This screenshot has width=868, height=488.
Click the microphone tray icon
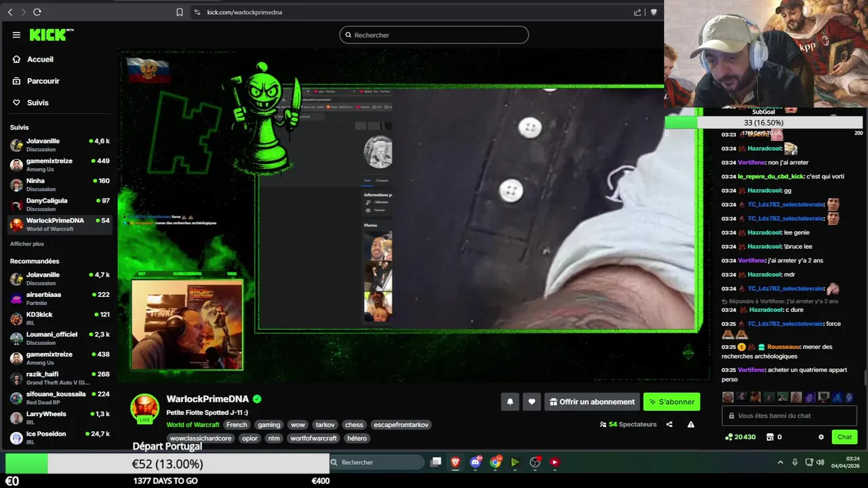[x=795, y=462]
